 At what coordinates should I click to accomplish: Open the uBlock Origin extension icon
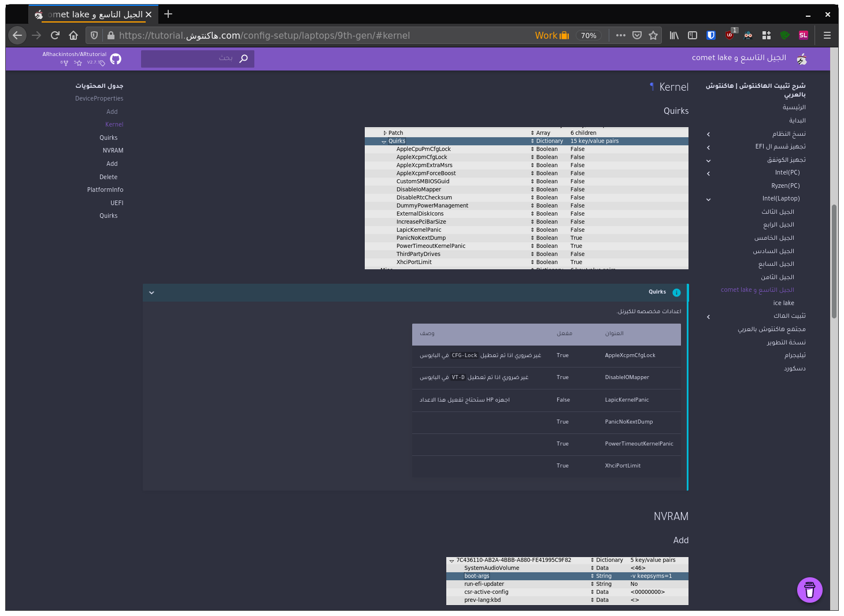pos(730,35)
